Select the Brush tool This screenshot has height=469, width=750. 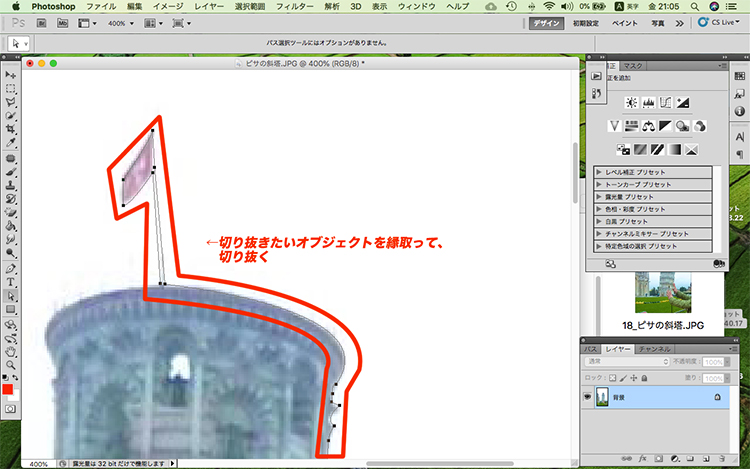tap(11, 172)
